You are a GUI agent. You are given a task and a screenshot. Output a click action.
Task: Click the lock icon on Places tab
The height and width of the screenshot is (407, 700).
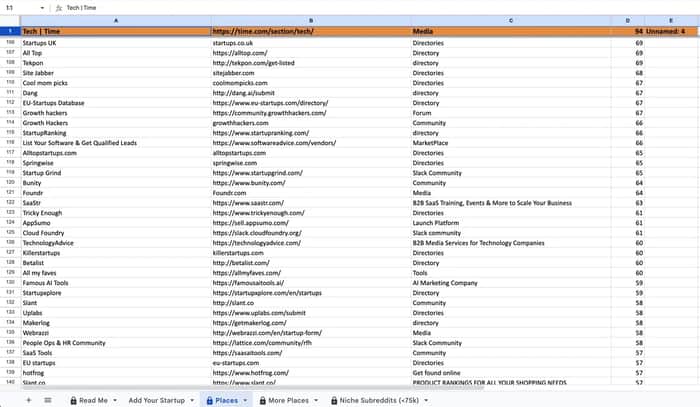tap(209, 401)
